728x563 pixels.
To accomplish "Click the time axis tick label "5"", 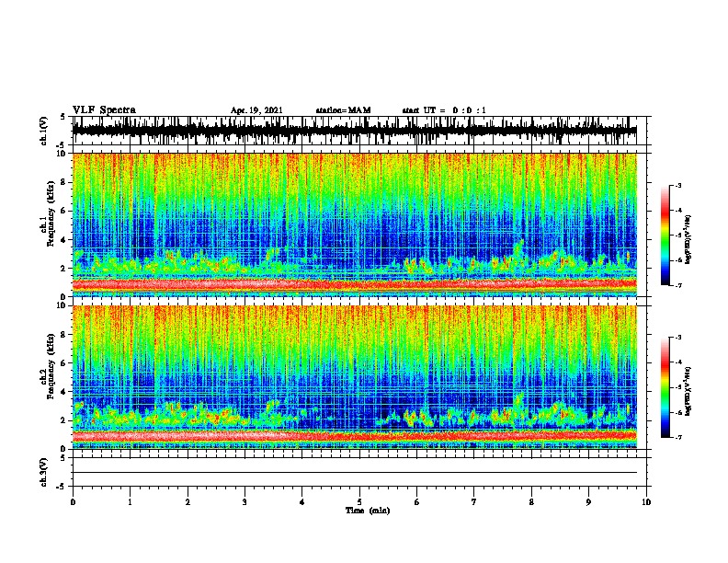I will click(x=359, y=502).
